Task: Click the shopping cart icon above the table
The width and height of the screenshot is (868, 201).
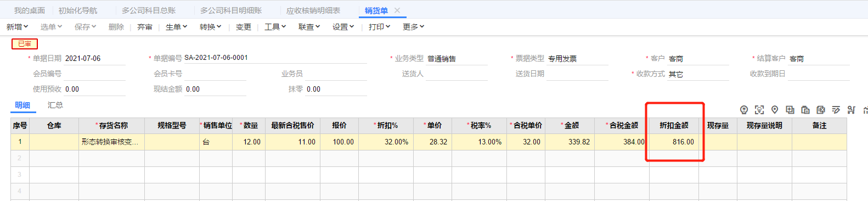Action: pos(852,110)
